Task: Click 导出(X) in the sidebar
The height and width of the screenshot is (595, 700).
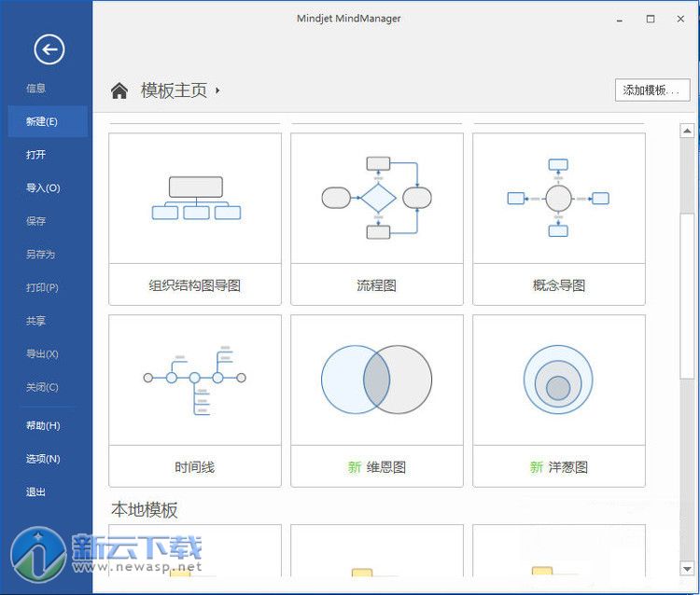Action: click(42, 353)
